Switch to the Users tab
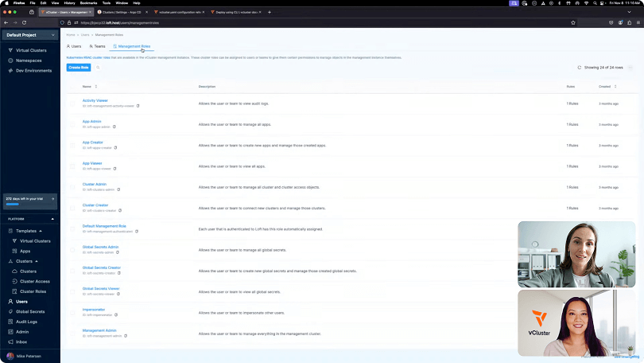The image size is (644, 363). [74, 46]
